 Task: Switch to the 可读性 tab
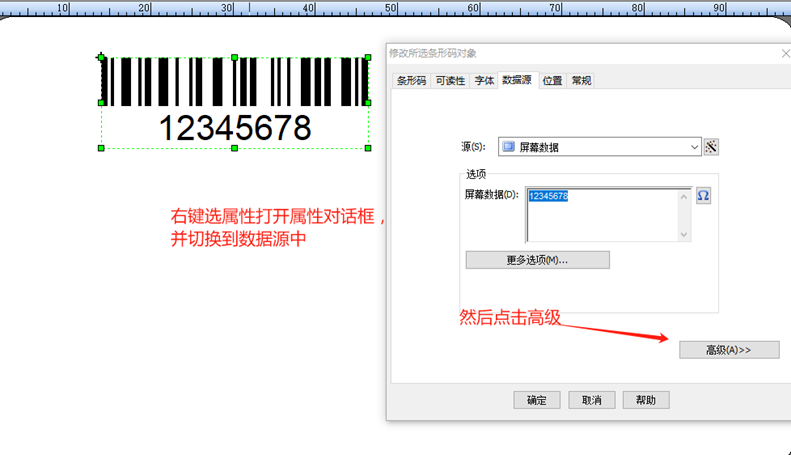pos(450,81)
